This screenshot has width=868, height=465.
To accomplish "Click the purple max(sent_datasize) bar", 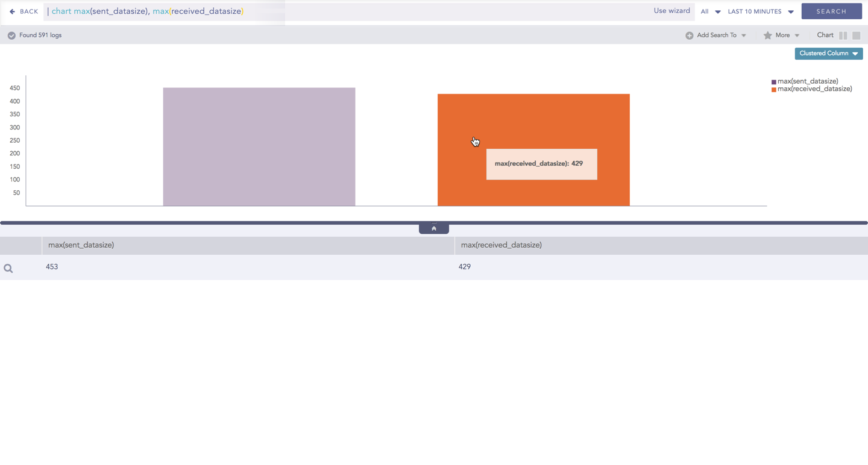I will tap(259, 147).
